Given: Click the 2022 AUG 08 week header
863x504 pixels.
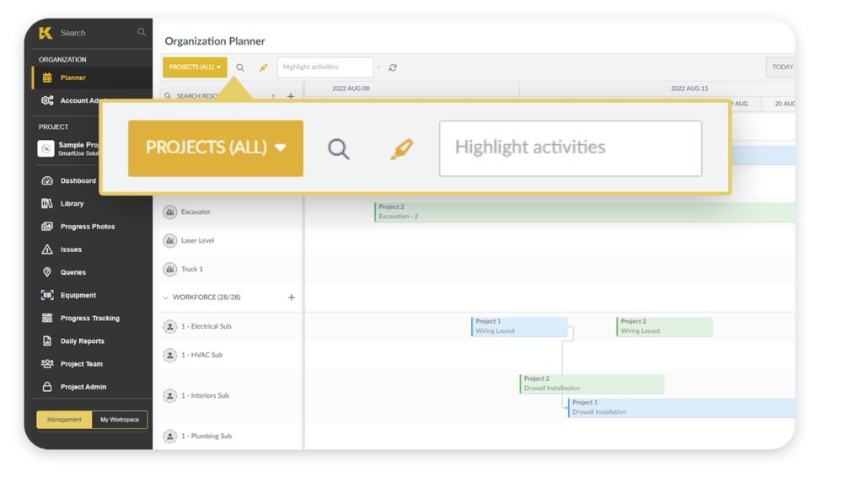Looking at the screenshot, I should [x=351, y=88].
